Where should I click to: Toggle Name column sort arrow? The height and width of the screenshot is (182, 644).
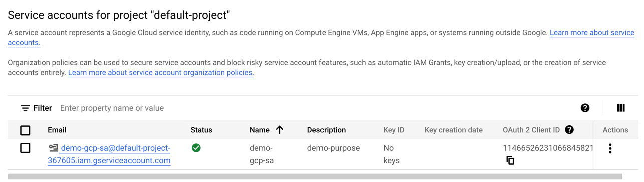click(280, 130)
